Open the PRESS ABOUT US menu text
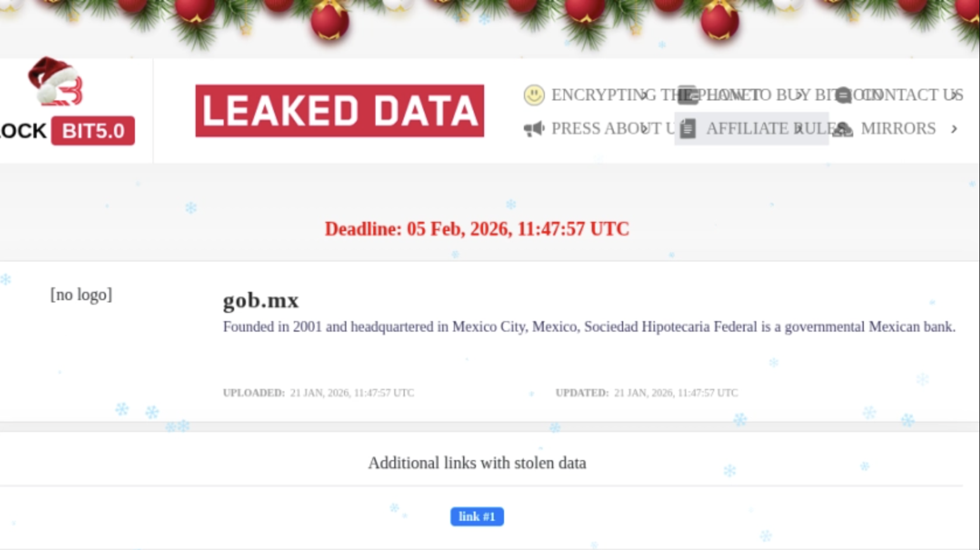Image resolution: width=980 pixels, height=550 pixels. tap(602, 128)
